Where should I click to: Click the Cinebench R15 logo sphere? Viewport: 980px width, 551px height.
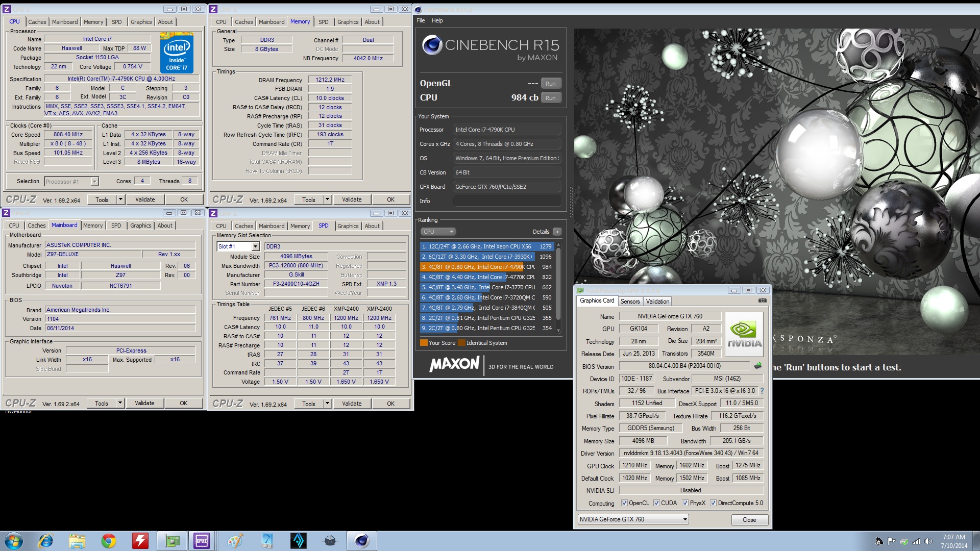click(x=432, y=45)
